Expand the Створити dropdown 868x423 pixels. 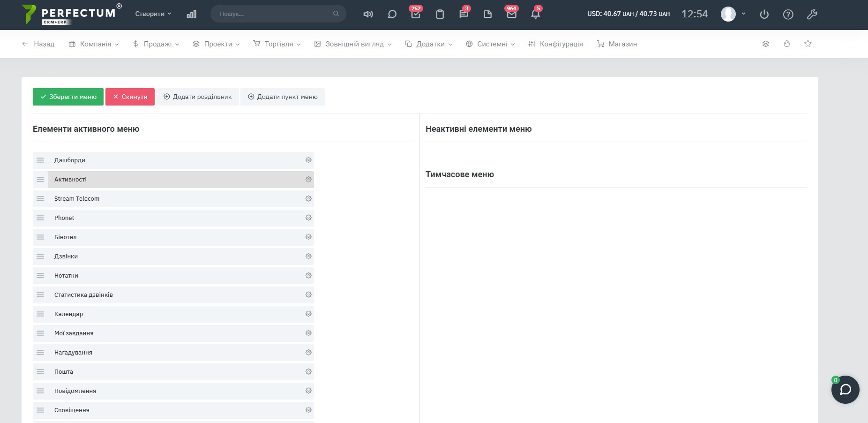(153, 14)
